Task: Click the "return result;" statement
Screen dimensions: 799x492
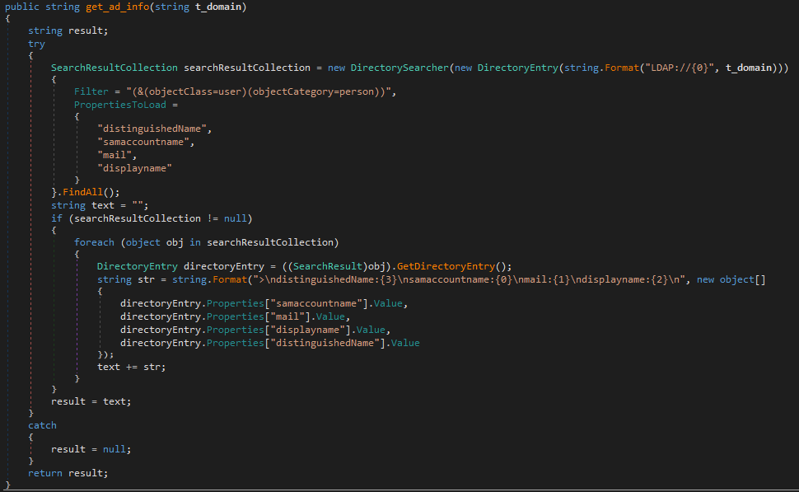Action: (x=68, y=473)
